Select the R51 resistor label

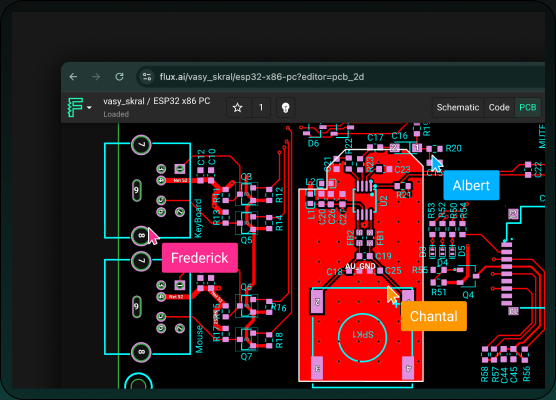click(x=439, y=292)
